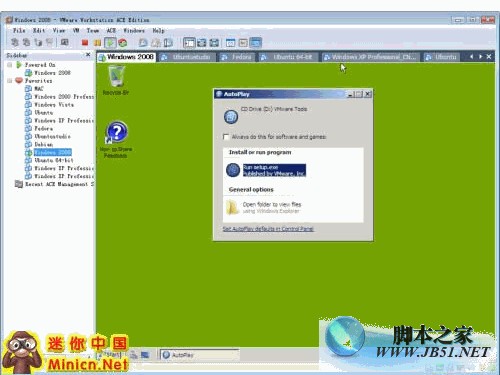The height and width of the screenshot is (375, 500).
Task: Select Ubuntustudio in sidebar Favorites
Action: 52,137
